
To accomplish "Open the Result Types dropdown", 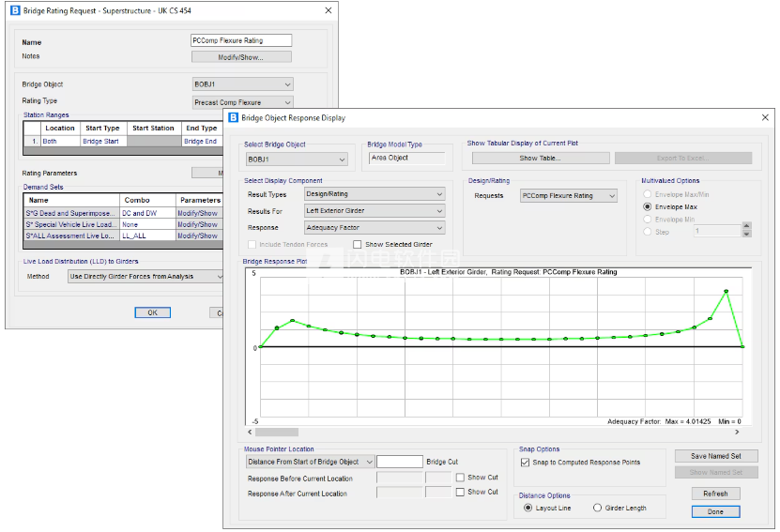I will 374,195.
